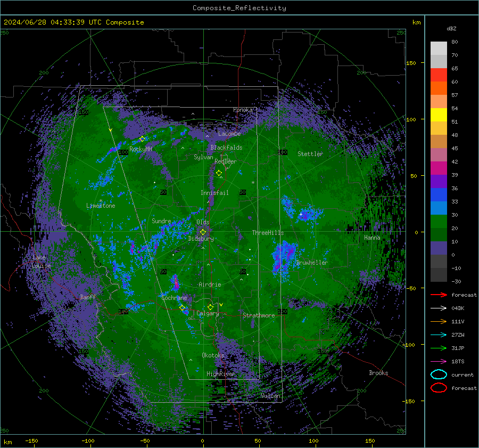Click the HighRiver city label

coord(220,374)
